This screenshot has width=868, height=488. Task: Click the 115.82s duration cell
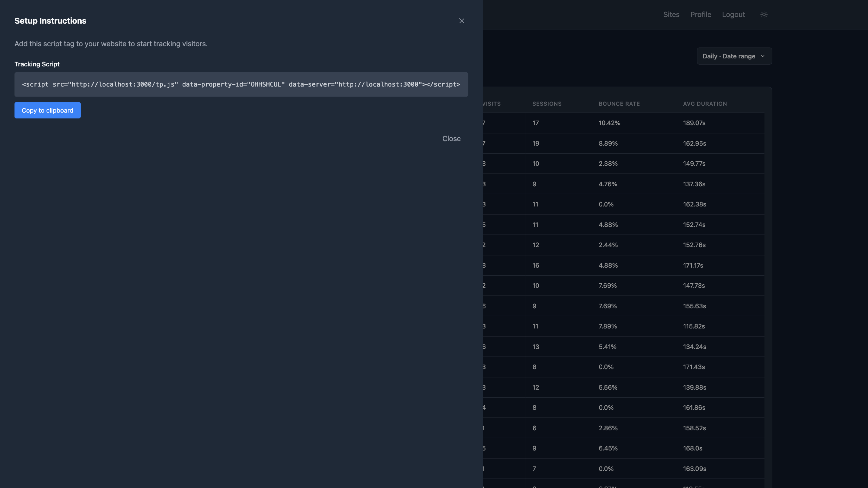coord(694,326)
